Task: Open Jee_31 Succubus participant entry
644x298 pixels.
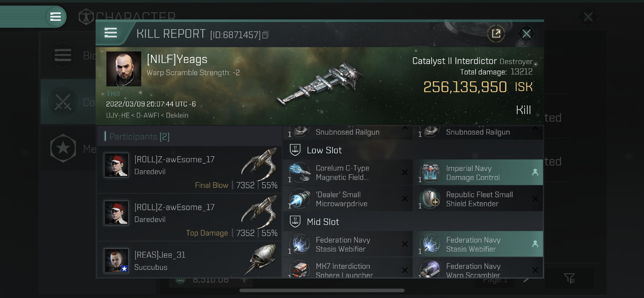Action: [189, 260]
